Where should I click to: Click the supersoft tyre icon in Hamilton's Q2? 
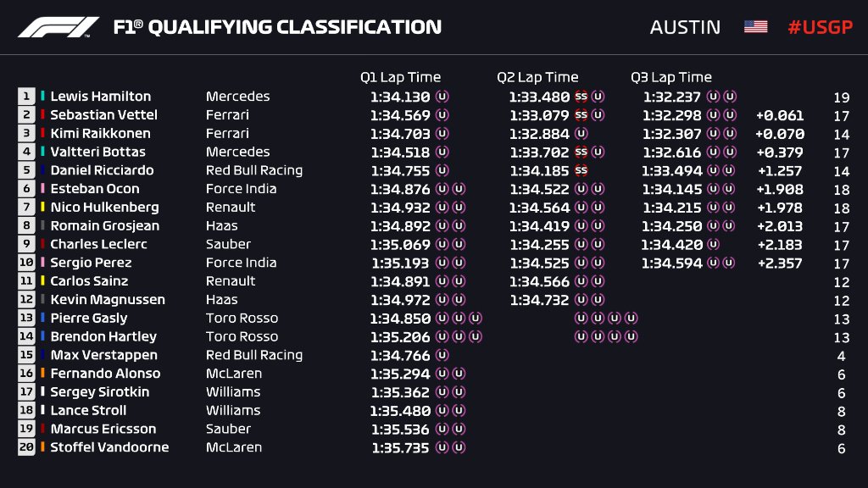click(581, 97)
